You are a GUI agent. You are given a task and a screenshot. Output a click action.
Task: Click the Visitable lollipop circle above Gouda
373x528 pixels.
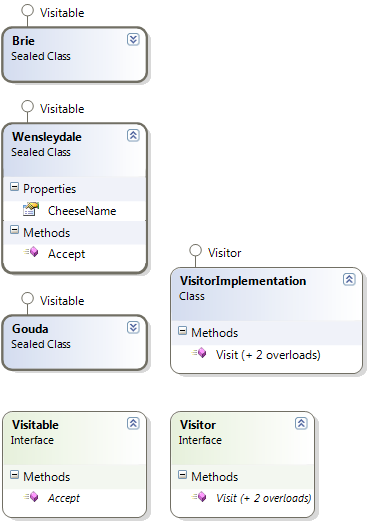pos(27,298)
